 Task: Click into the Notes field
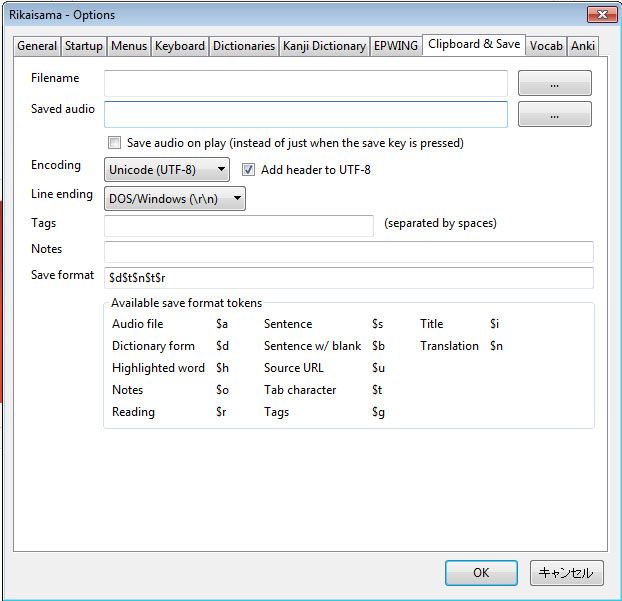(348, 252)
